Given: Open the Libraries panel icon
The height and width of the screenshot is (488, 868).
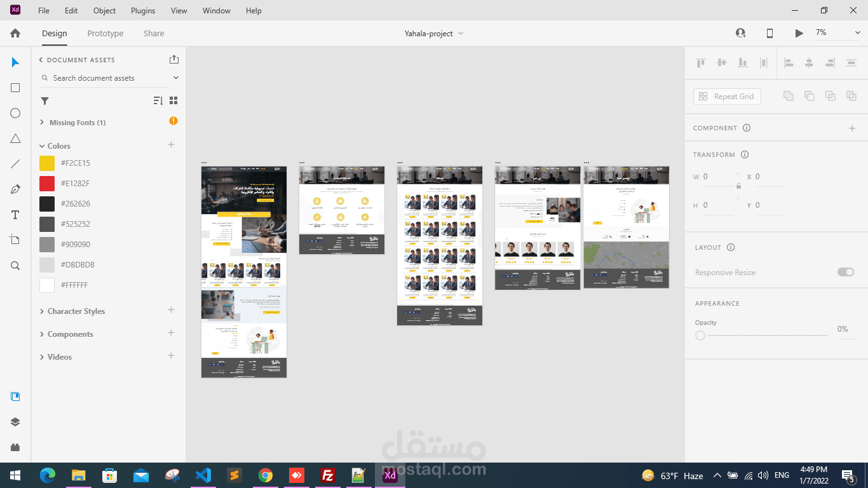Looking at the screenshot, I should [15, 396].
